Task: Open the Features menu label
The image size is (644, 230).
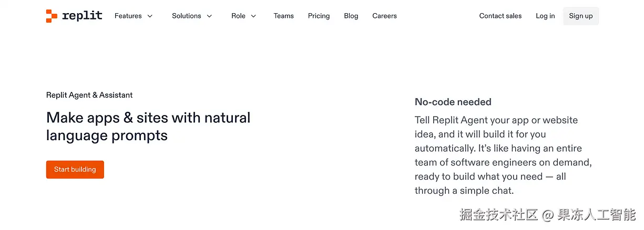Action: tap(128, 16)
